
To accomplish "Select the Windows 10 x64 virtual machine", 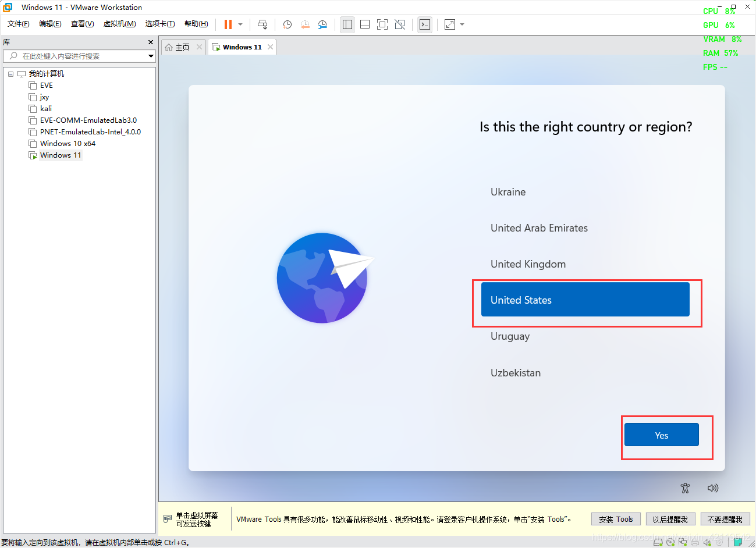I will tap(68, 144).
